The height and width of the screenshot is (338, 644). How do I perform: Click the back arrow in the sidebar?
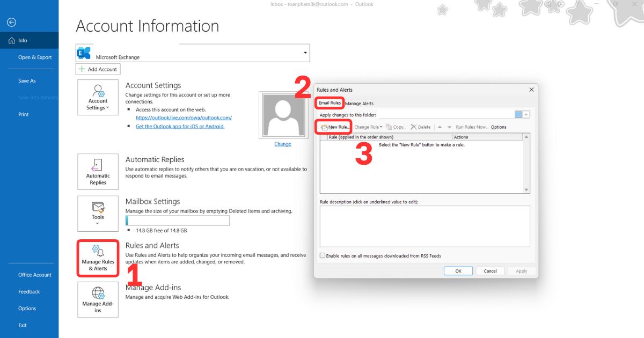[x=11, y=22]
